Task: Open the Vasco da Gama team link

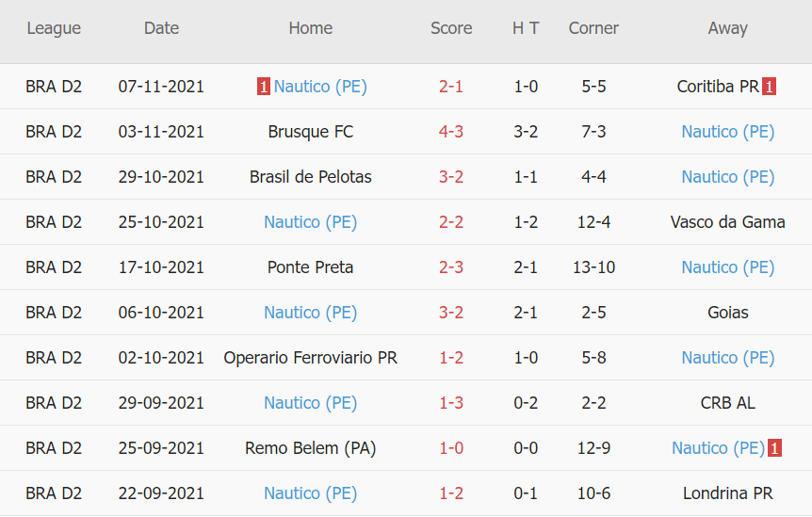Action: (x=728, y=222)
